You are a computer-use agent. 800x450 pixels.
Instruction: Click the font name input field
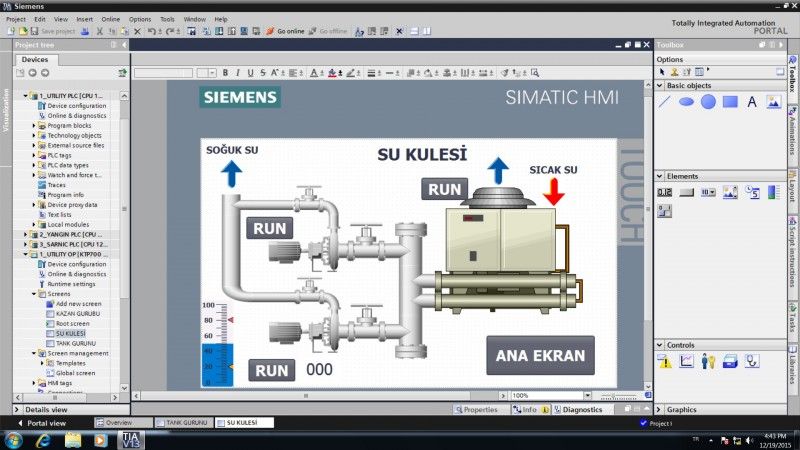163,73
